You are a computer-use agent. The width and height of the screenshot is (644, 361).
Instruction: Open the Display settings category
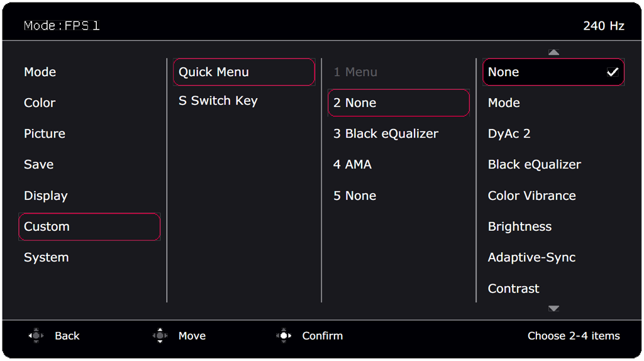click(46, 196)
